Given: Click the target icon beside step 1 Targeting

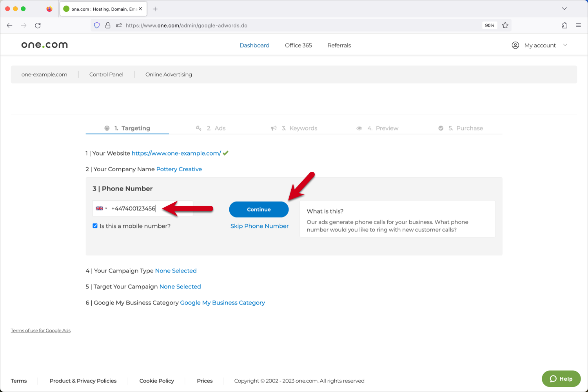Looking at the screenshot, I should pyautogui.click(x=107, y=128).
